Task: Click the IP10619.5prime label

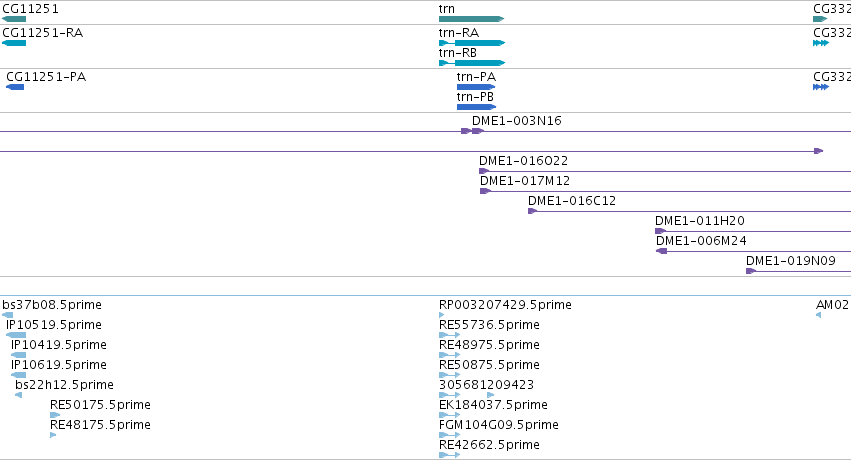Action: pyautogui.click(x=59, y=365)
